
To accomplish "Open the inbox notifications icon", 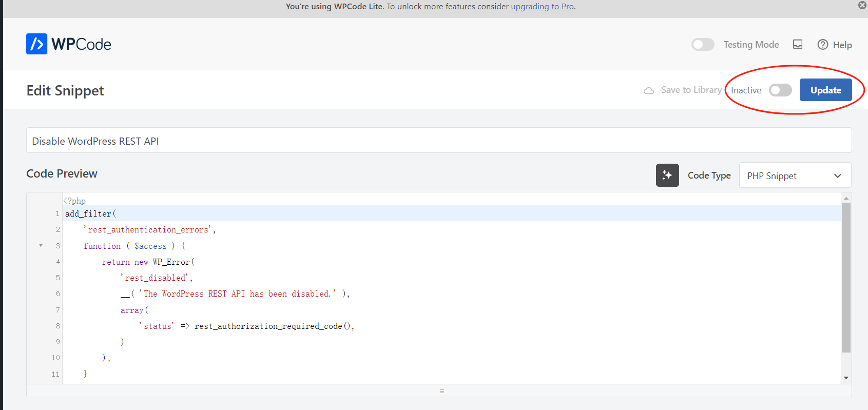I will [x=798, y=45].
